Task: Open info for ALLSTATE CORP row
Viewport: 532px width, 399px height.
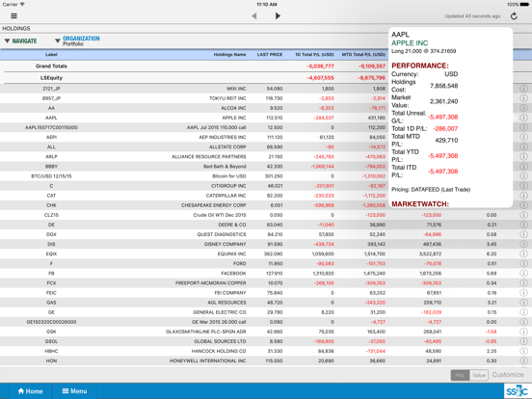Action: pos(523,146)
